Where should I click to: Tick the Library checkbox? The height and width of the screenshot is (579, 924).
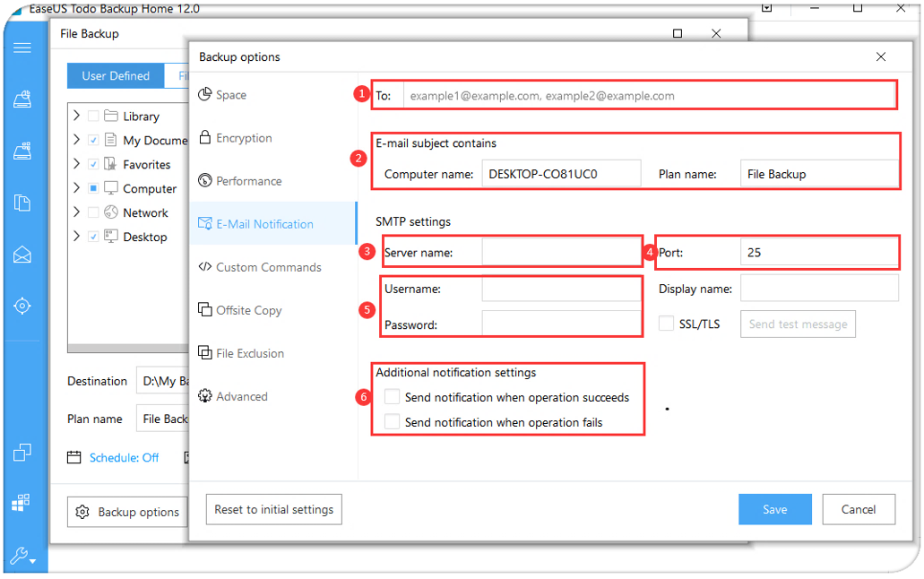tap(93, 116)
